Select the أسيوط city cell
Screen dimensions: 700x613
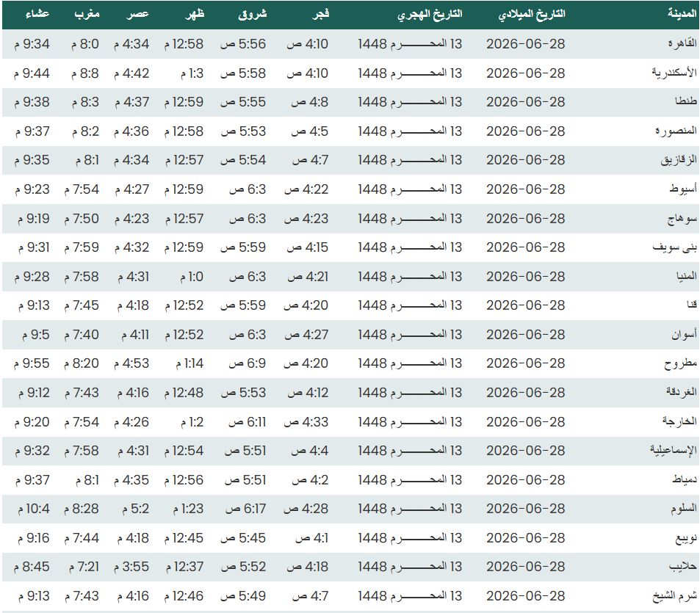683,189
